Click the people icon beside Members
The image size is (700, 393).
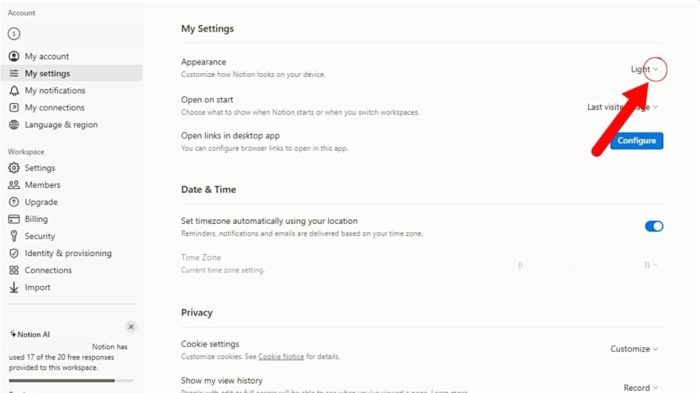[x=14, y=185]
